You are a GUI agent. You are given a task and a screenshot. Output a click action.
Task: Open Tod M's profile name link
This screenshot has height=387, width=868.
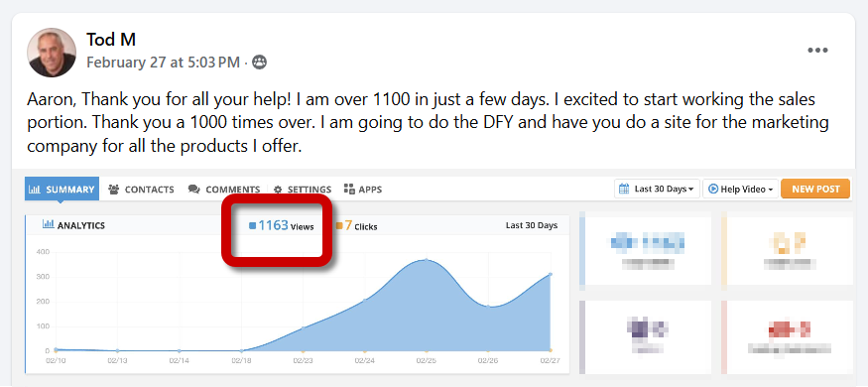[111, 40]
